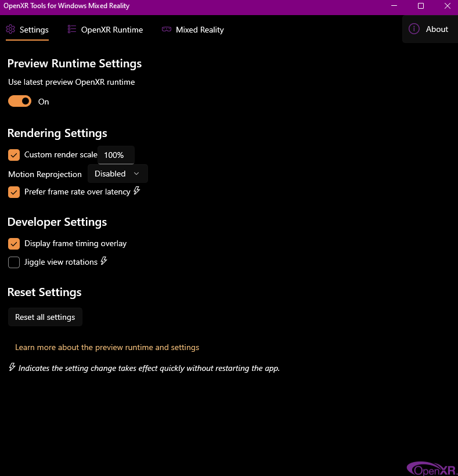Open the Motion Reprojection dropdown
458x476 pixels.
pyautogui.click(x=118, y=174)
